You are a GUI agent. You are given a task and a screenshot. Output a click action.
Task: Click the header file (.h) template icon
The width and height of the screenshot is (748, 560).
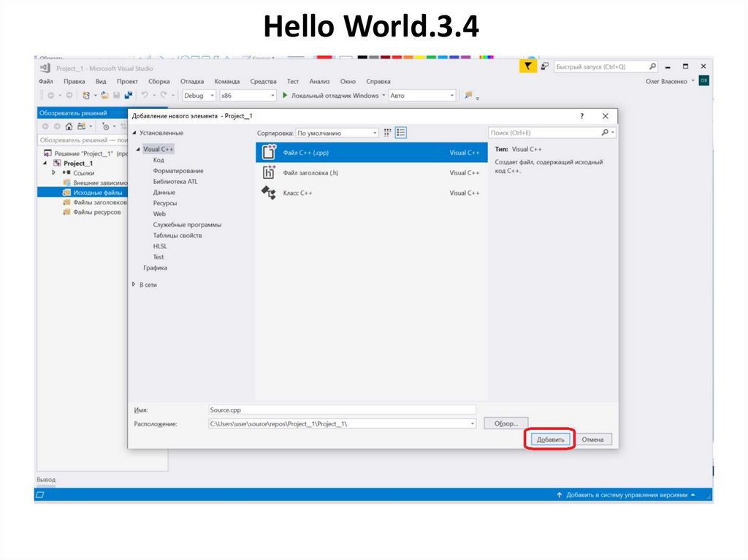269,172
